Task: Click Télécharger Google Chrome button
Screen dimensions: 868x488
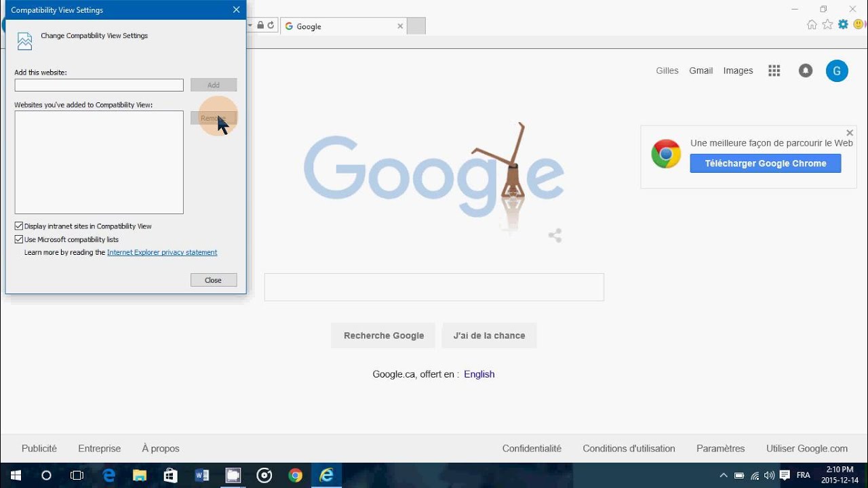Action: (766, 163)
